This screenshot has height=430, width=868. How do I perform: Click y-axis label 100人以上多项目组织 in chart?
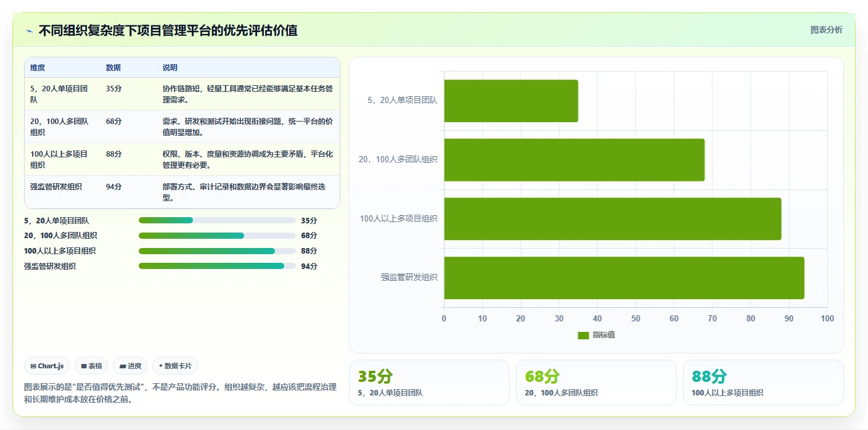pyautogui.click(x=399, y=218)
